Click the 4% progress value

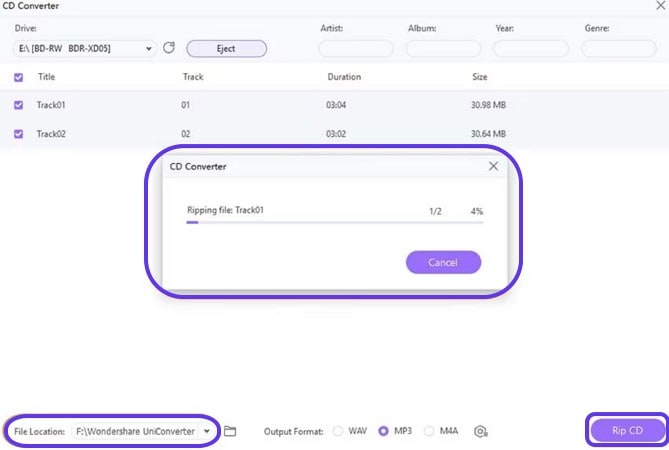pos(477,211)
